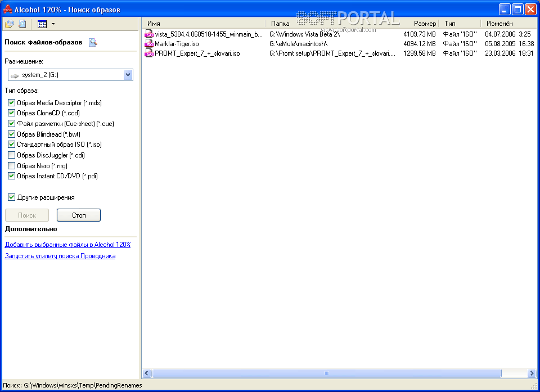Image resolution: width=540 pixels, height=392 pixels.
Task: Sort by the Тип column header
Action: [460, 24]
